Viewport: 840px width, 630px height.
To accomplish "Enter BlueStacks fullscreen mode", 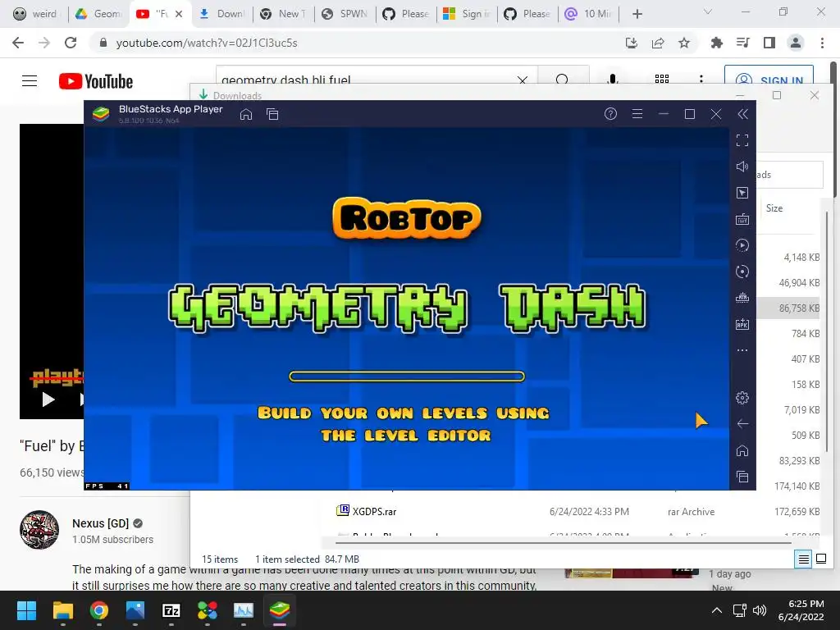I will (x=742, y=140).
